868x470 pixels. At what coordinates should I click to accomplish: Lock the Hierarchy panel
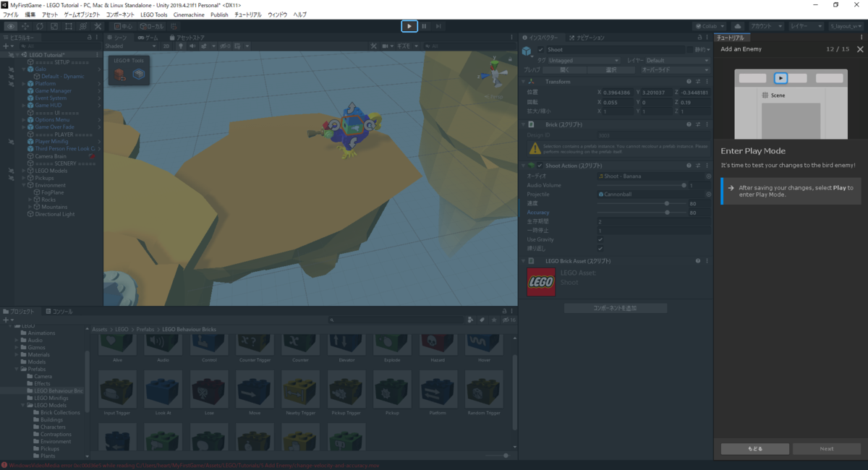click(89, 37)
